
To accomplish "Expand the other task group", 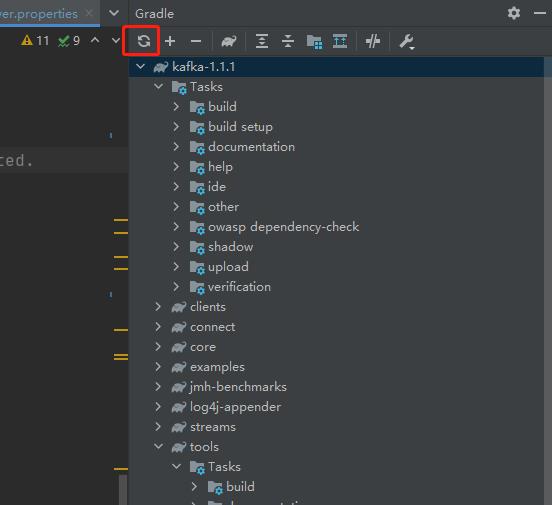I will pos(176,207).
